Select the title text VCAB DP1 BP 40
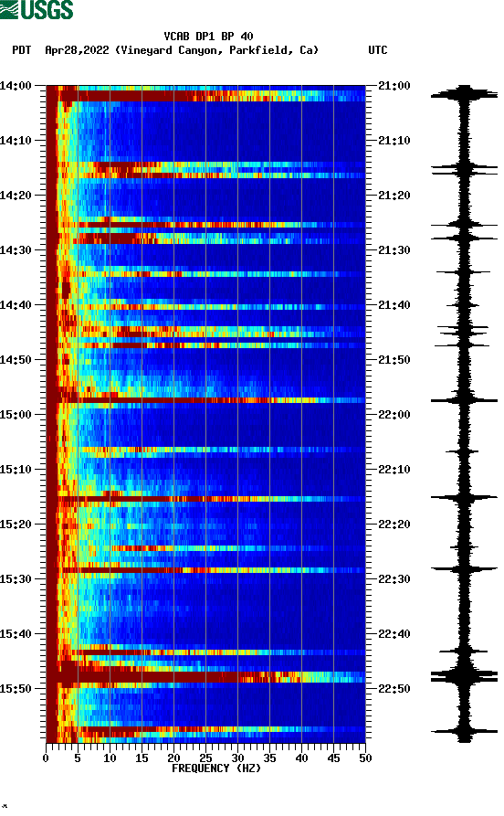The image size is (504, 816). 208,37
